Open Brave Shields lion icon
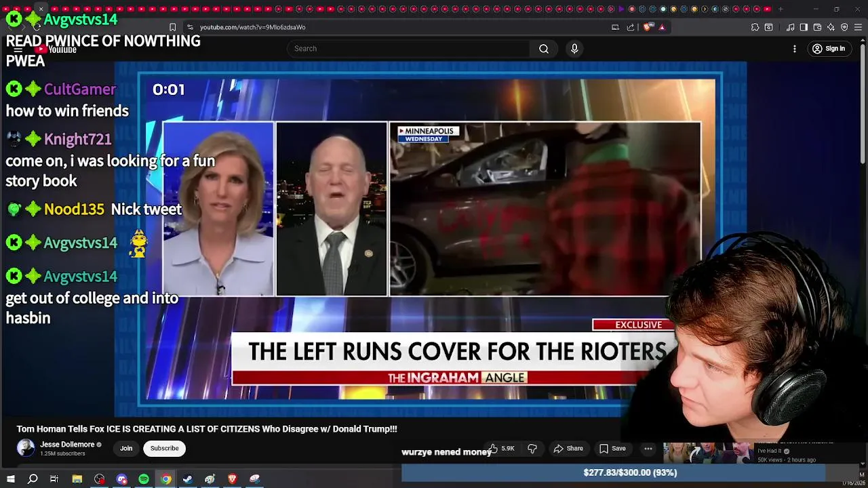868x488 pixels. pyautogui.click(x=647, y=27)
